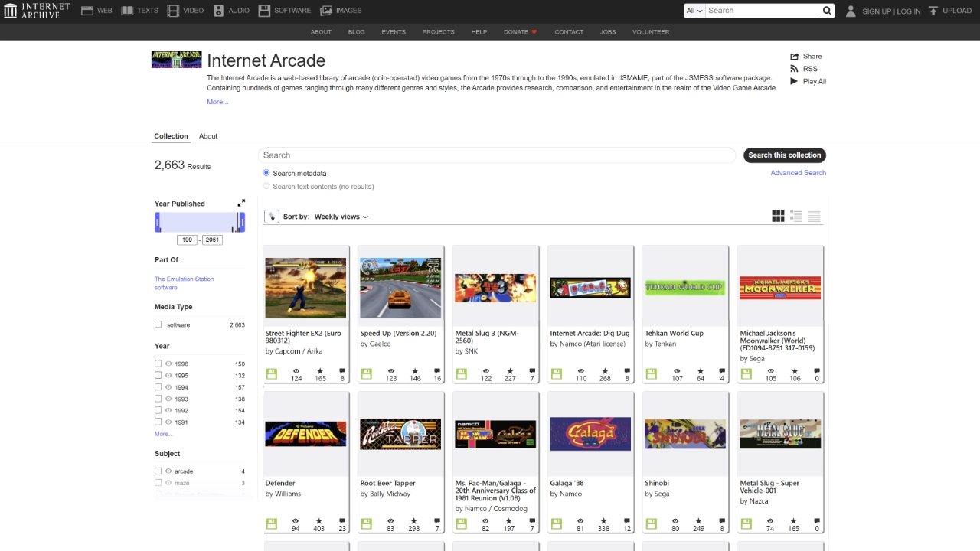Viewport: 980px width, 551px height.
Task: Check the 1994 year checkbox
Action: 158,387
